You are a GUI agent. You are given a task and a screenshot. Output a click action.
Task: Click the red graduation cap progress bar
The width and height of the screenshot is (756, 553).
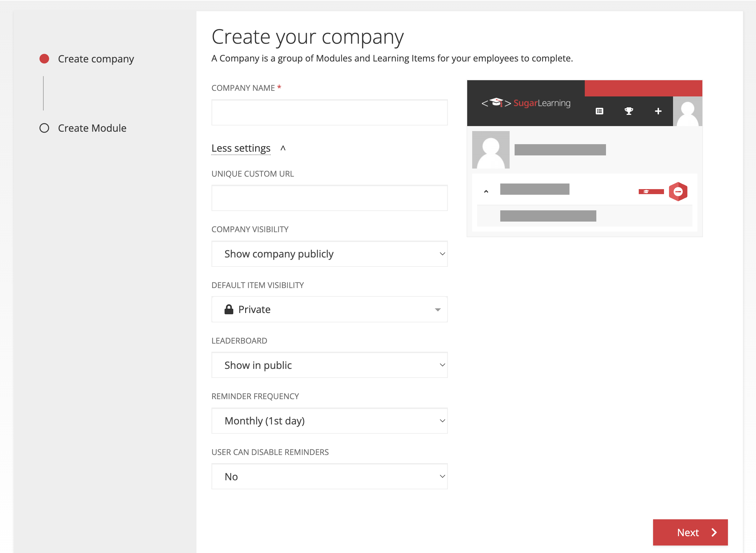tap(651, 192)
